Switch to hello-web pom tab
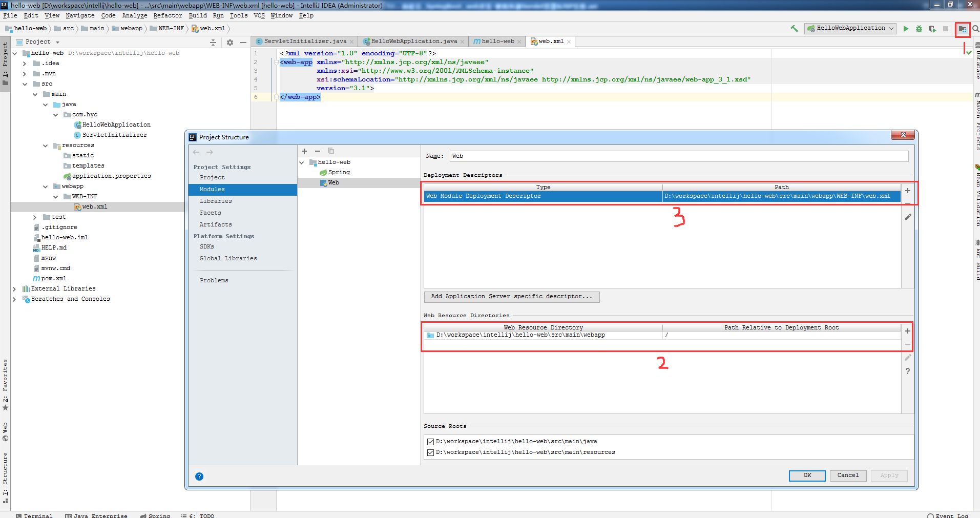The height and width of the screenshot is (518, 980). (x=497, y=42)
